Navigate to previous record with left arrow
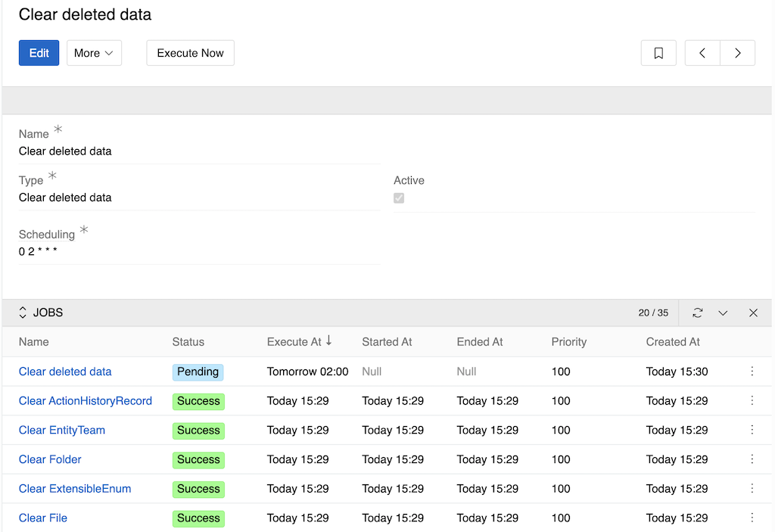 pyautogui.click(x=702, y=52)
